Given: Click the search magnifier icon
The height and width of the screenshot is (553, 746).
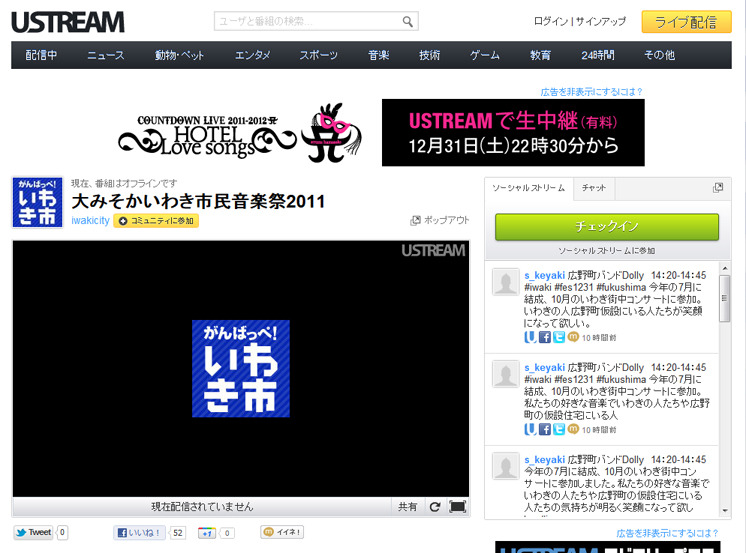Looking at the screenshot, I should coord(407,21).
